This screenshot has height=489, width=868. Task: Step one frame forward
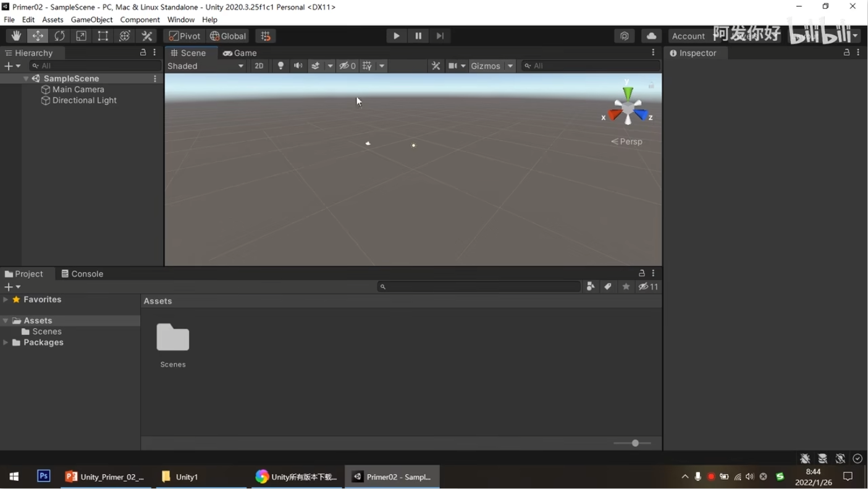point(440,36)
